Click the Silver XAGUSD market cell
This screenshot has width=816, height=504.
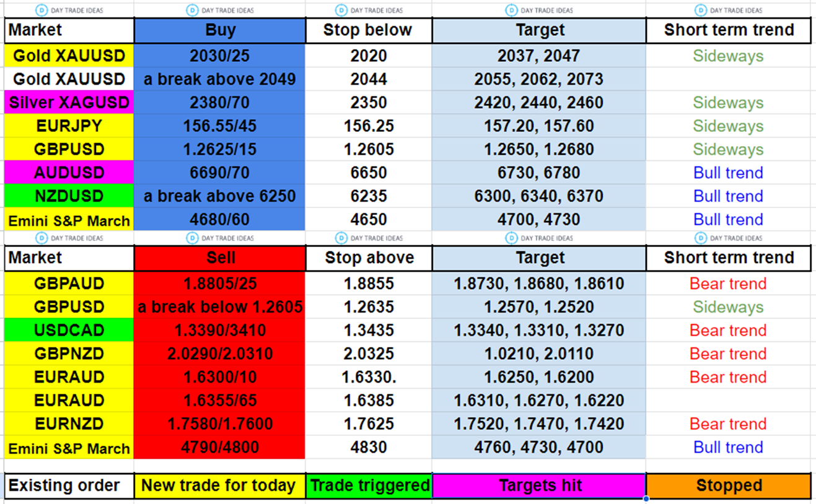tap(69, 103)
